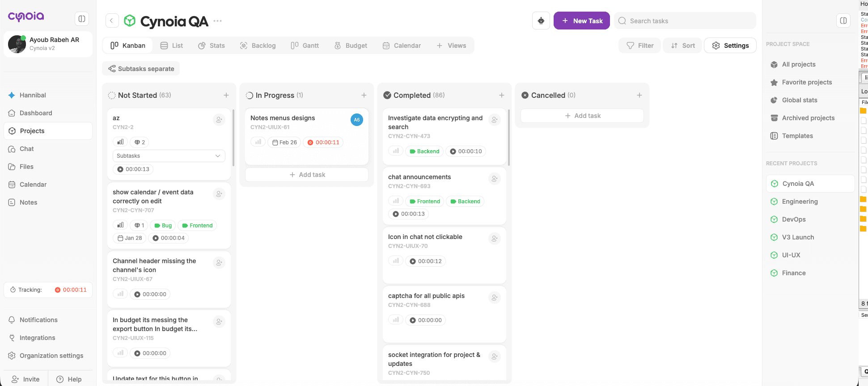The image size is (868, 386).
Task: Switch to the Calendar view tab
Action: point(402,46)
